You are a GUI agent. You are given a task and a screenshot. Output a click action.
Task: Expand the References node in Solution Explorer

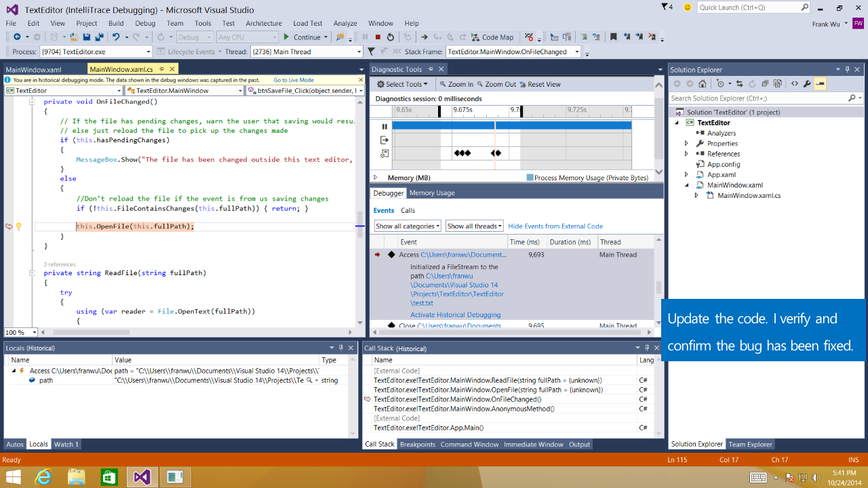686,154
